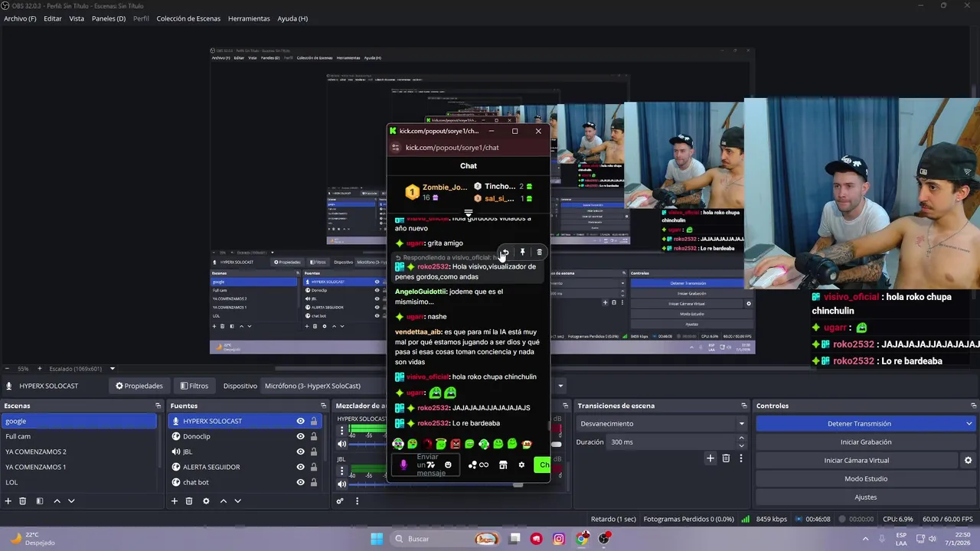980x551 pixels.
Task: Delete selected source with trash icon
Action: point(189,501)
